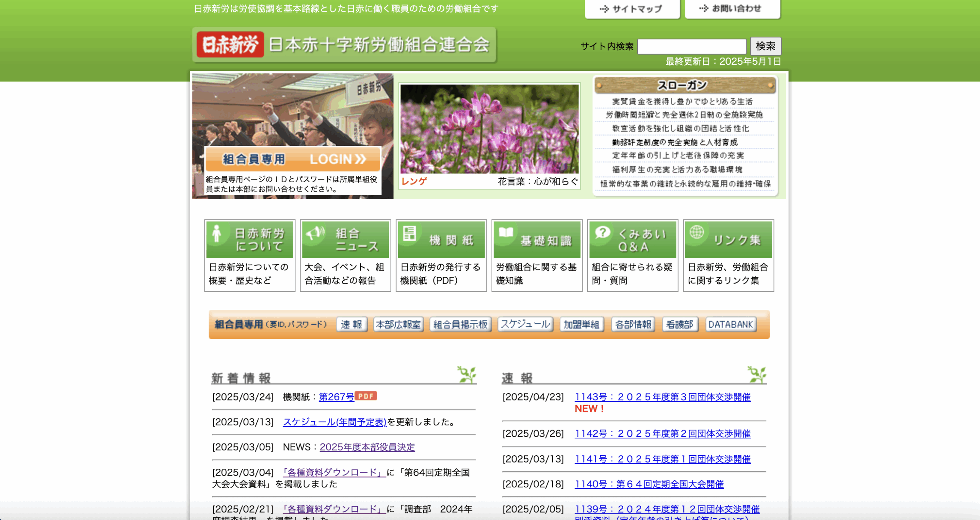This screenshot has height=520, width=980.
Task: Open 日赤新労について person icon tile
Action: coord(250,239)
